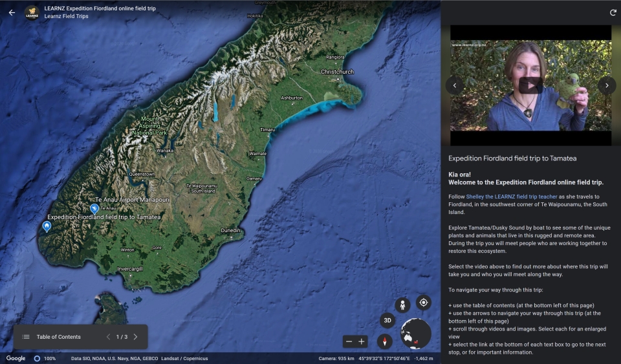Viewport: 621px width, 364px height.
Task: Click the Queenstown map label
Action: coord(142,174)
